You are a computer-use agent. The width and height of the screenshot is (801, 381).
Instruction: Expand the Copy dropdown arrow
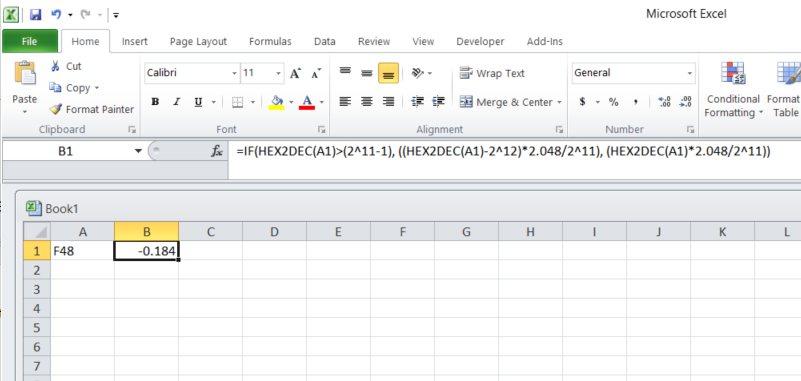(x=97, y=88)
